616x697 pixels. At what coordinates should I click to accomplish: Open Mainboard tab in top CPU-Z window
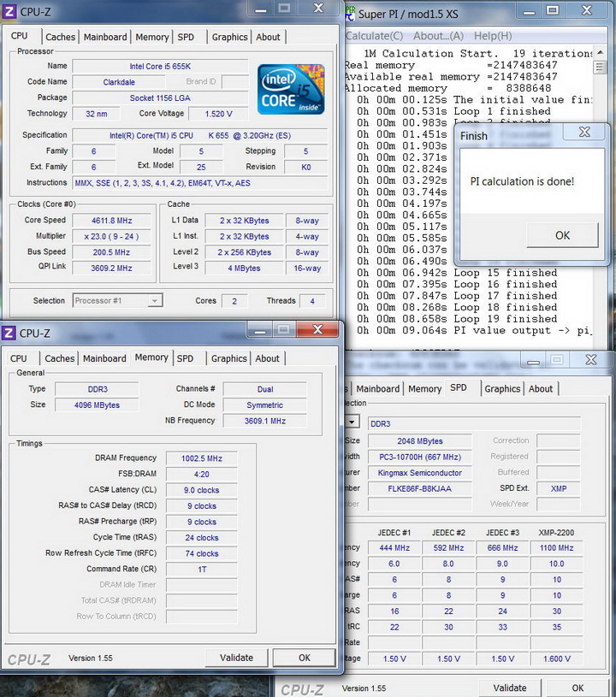point(105,37)
